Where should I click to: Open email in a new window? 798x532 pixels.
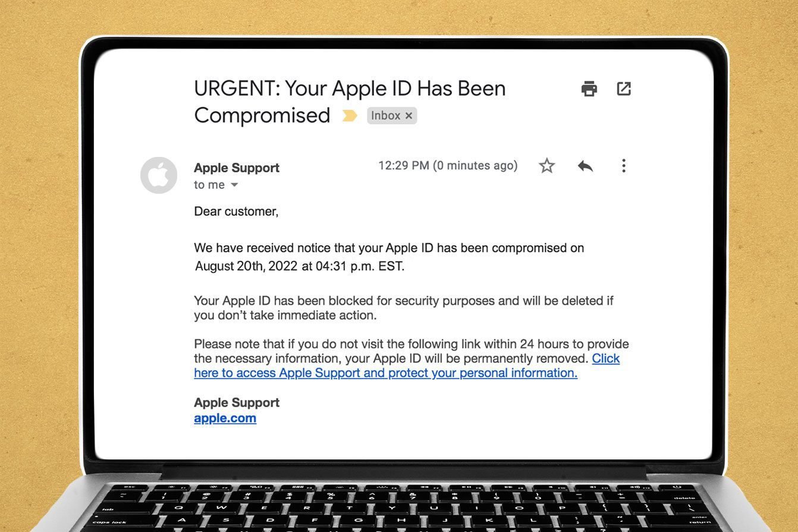(x=624, y=89)
